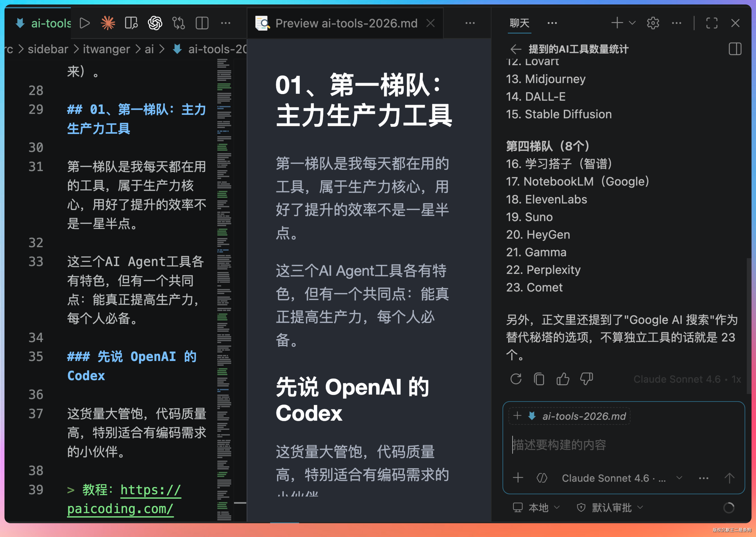756x537 pixels.
Task: Click the source control compare changes icon
Action: click(x=179, y=23)
